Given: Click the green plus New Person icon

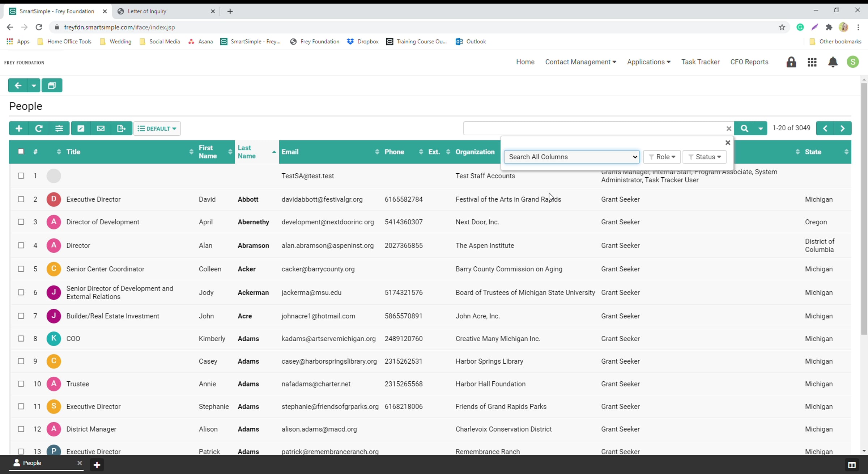Looking at the screenshot, I should click(x=19, y=128).
